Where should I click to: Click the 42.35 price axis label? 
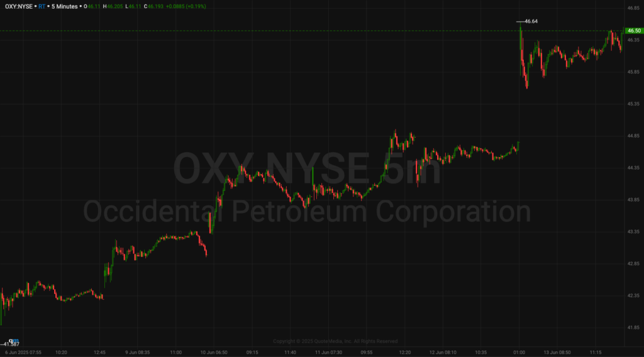pos(633,295)
